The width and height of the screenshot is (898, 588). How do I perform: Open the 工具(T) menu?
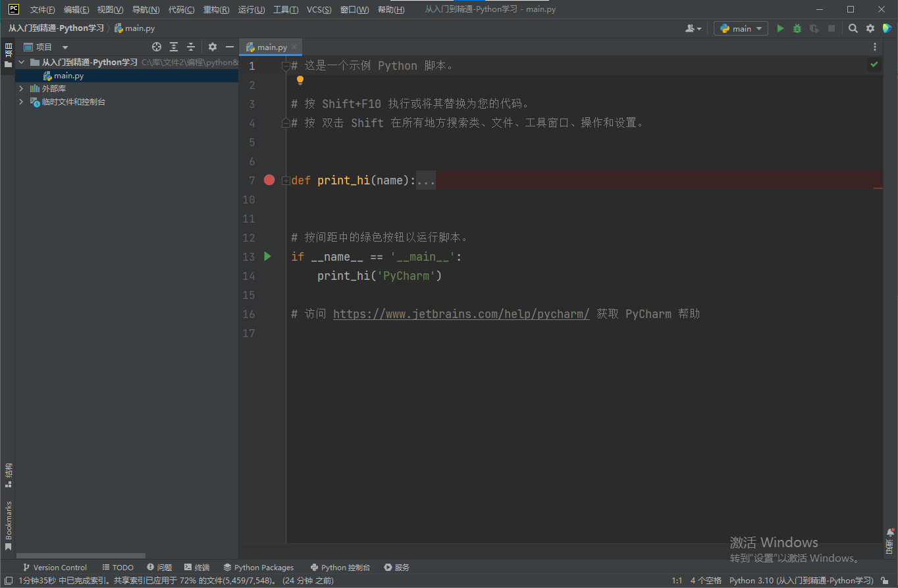pyautogui.click(x=286, y=9)
